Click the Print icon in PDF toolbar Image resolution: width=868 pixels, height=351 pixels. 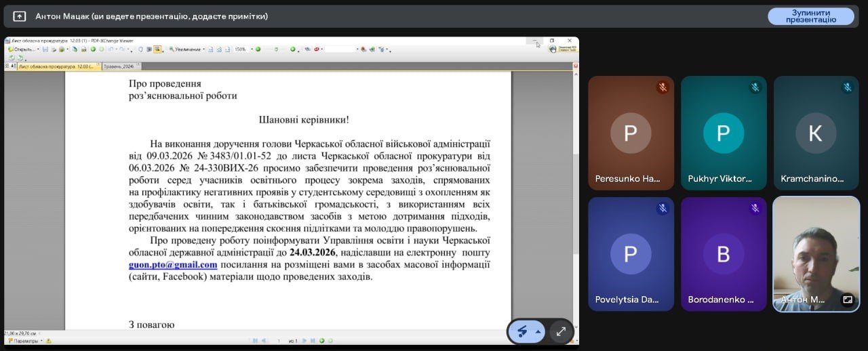54,49
